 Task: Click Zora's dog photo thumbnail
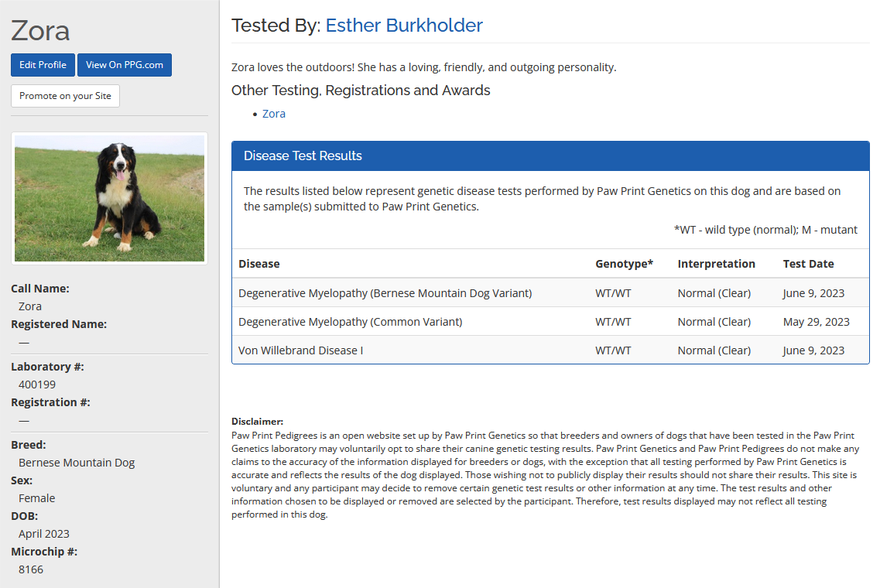point(109,198)
